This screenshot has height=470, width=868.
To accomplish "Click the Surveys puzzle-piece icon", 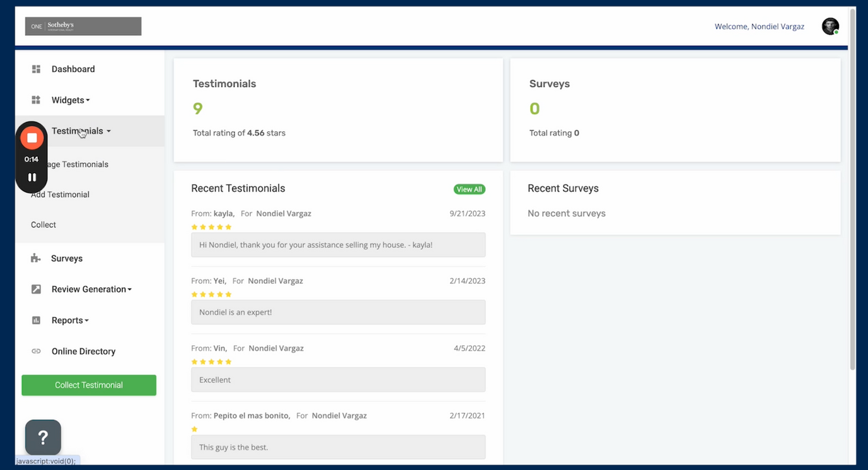I will tap(36, 258).
